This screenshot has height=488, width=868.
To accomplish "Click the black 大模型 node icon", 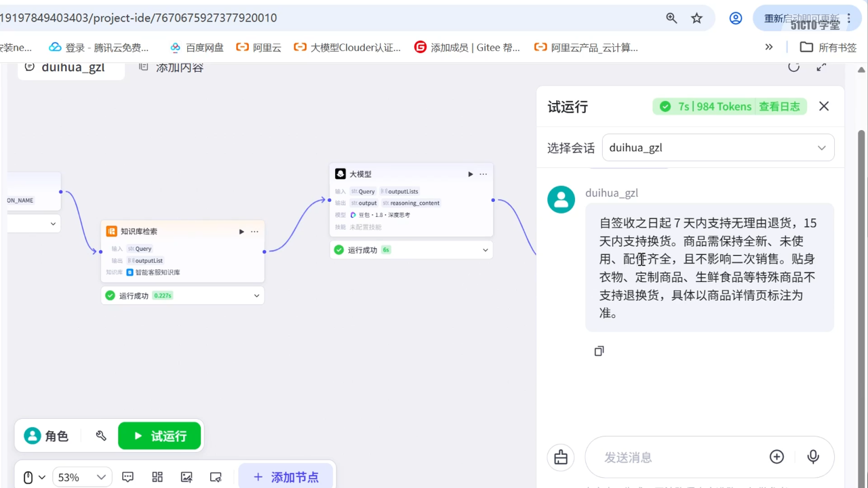I will tap(340, 174).
